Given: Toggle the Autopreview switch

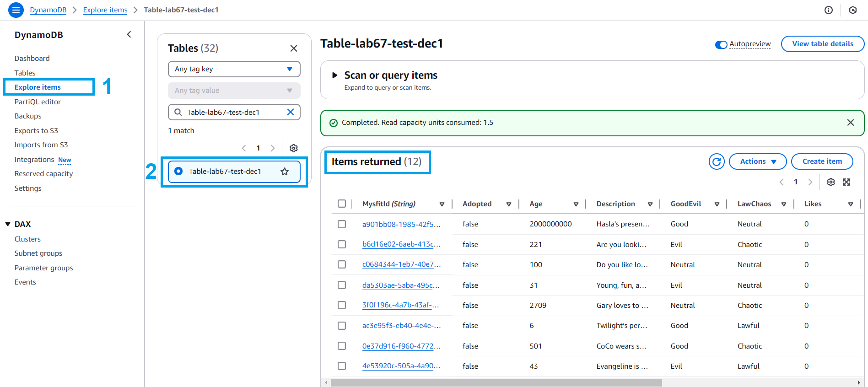Looking at the screenshot, I should 721,44.
